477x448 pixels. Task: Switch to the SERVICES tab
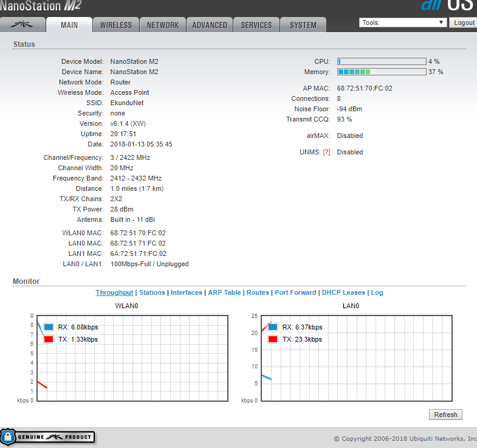[x=256, y=25]
